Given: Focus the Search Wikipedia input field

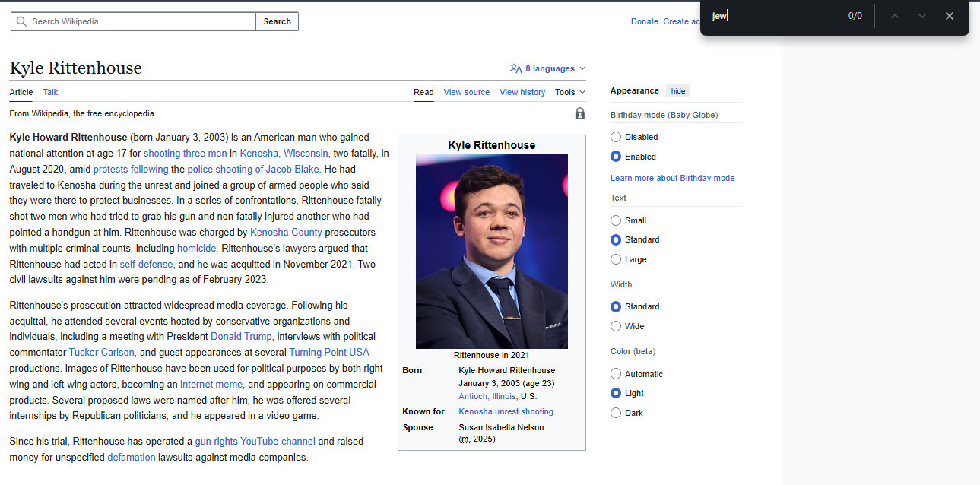Looking at the screenshot, I should [x=141, y=21].
